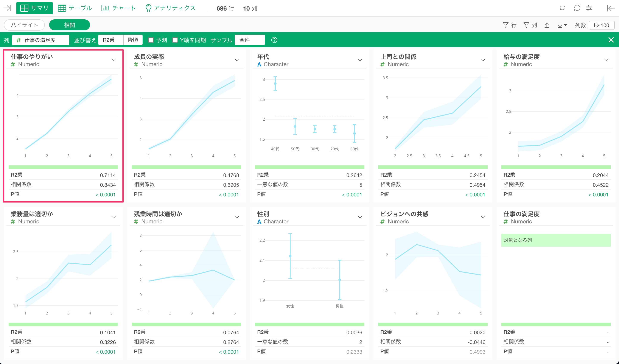Click the 列数 100 input field
Image resolution: width=619 pixels, height=364 pixels.
(x=602, y=25)
